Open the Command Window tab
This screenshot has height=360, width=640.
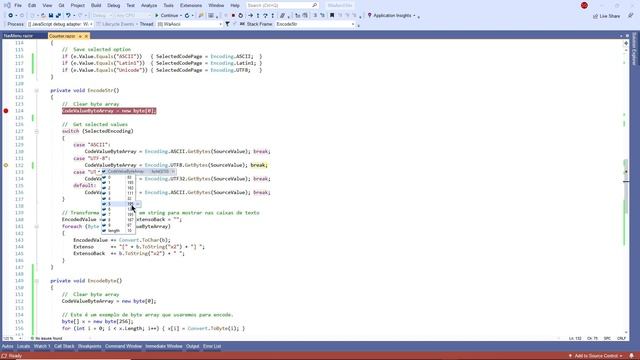point(123,347)
